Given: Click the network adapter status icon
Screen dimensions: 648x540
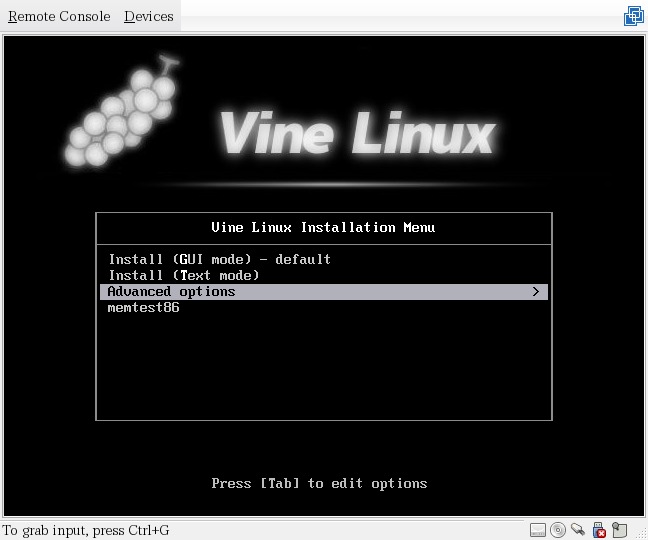Looking at the screenshot, I should [578, 529].
